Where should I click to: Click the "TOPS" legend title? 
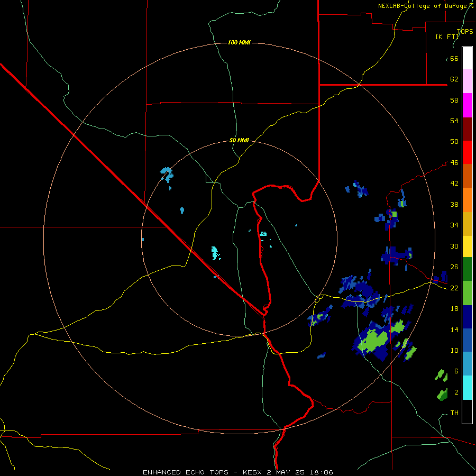tap(465, 32)
